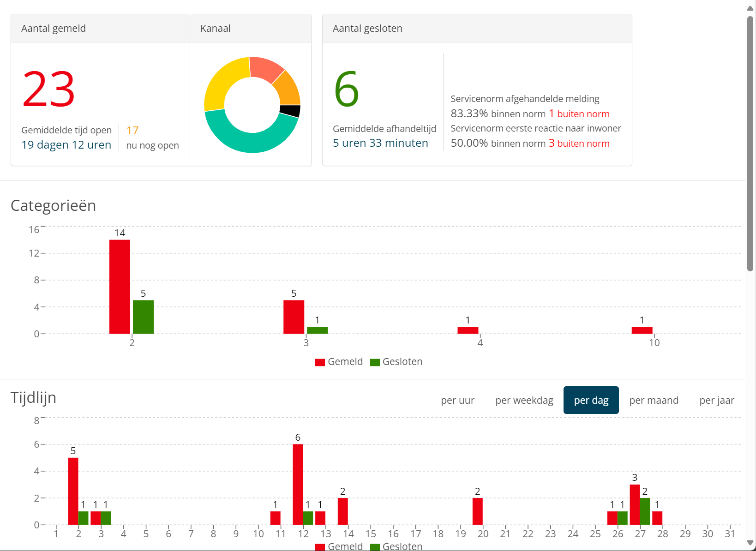Click the Tijdlijn heading
This screenshot has height=551, width=756.
[x=33, y=397]
